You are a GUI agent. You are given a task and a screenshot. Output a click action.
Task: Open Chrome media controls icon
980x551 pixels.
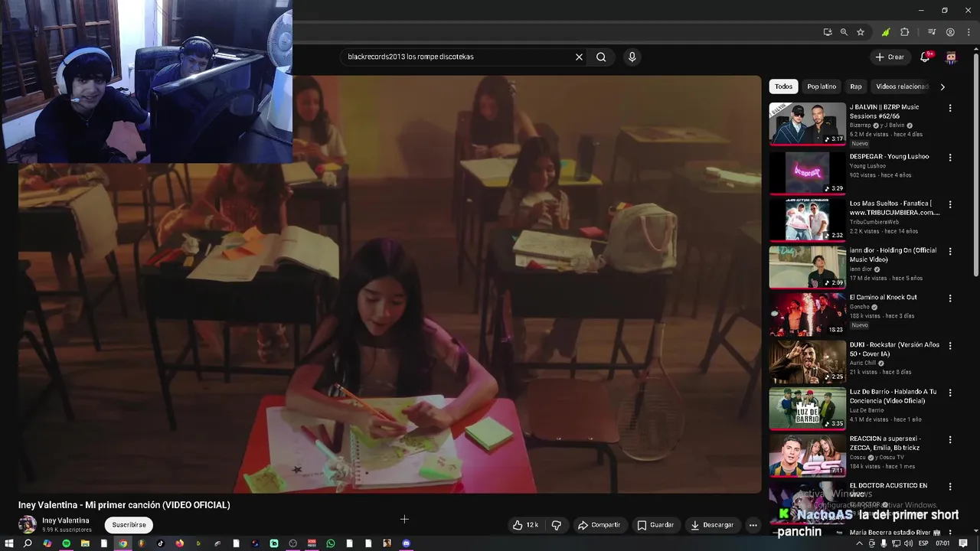point(932,32)
